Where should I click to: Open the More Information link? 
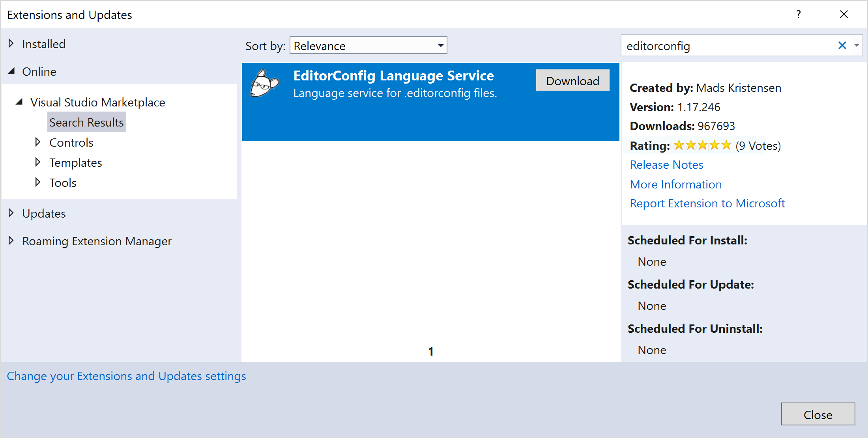(x=676, y=184)
